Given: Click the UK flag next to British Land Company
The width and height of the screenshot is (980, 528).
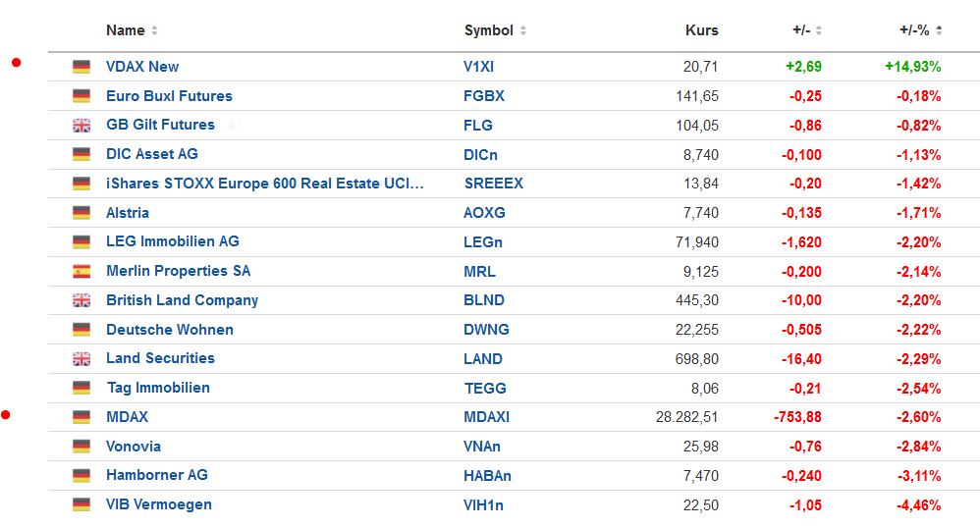Looking at the screenshot, I should (x=82, y=300).
